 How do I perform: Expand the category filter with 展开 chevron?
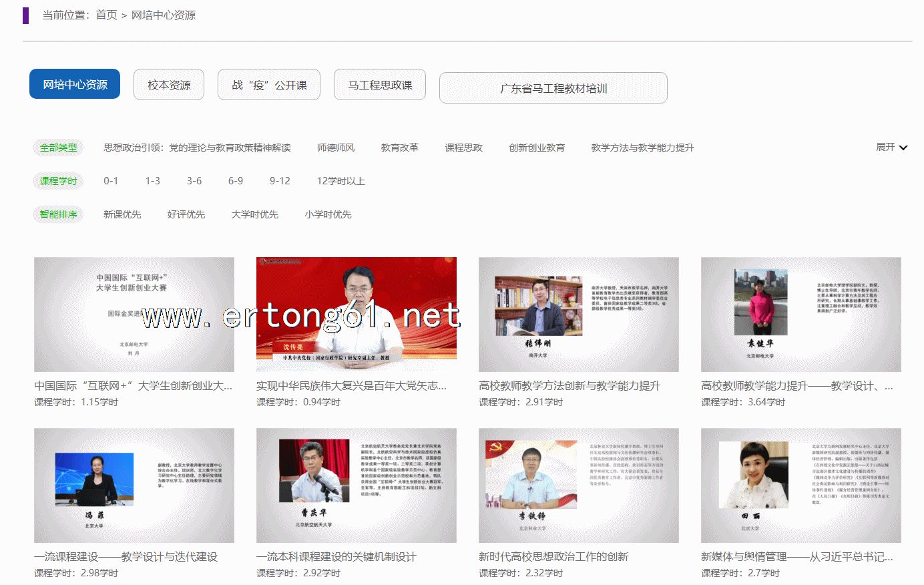click(891, 147)
